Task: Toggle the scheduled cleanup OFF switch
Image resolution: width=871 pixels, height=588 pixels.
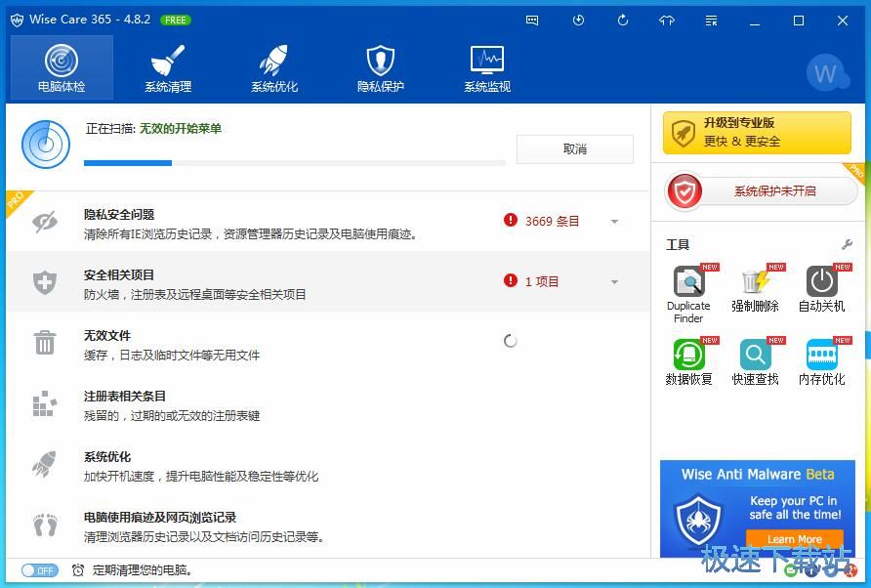Action: (x=39, y=570)
